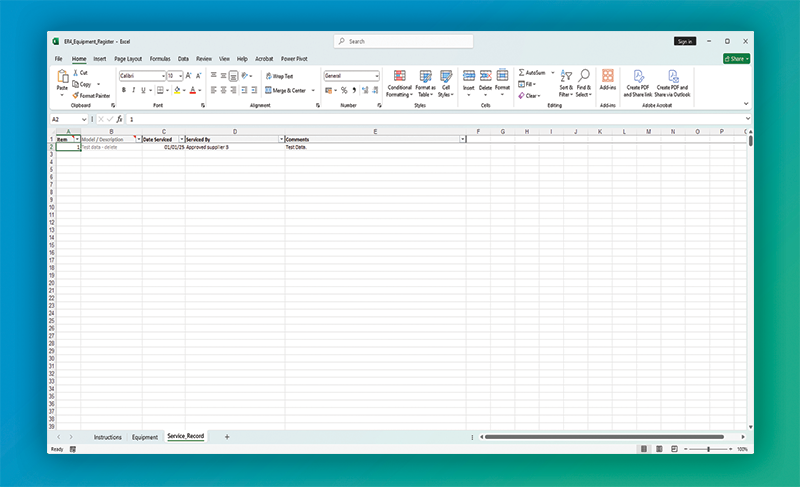The width and height of the screenshot is (800, 487).
Task: Switch to Page Layout view in status bar
Action: pos(659,449)
